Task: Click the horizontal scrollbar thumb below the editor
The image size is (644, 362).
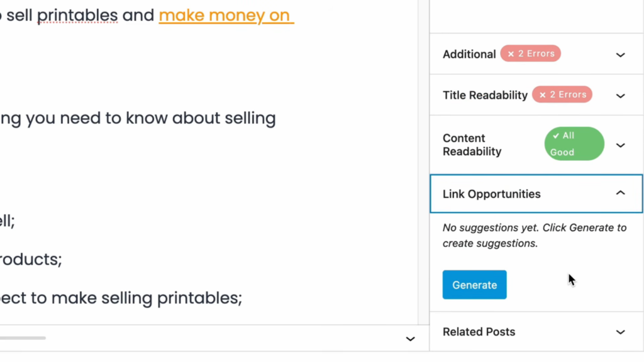Action: (23, 338)
